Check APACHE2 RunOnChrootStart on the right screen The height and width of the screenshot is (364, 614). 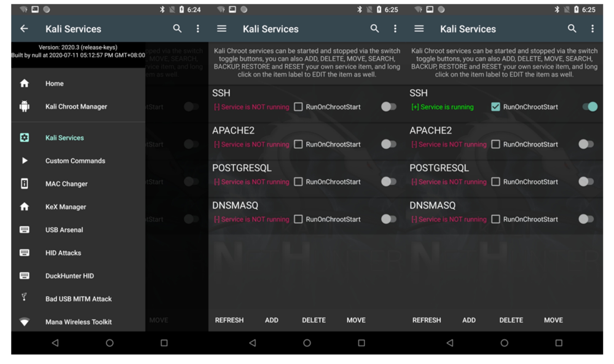(496, 144)
